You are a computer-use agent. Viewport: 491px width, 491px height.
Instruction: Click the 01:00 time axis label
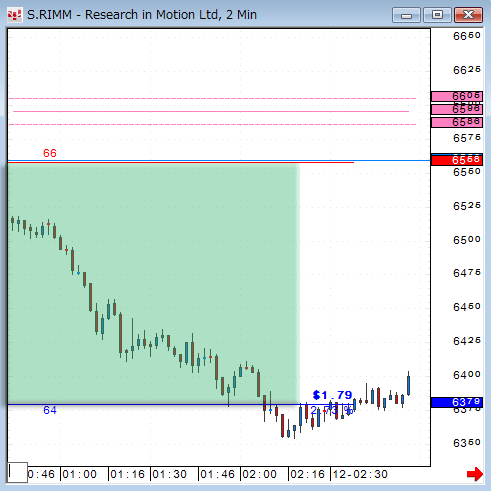tap(79, 474)
